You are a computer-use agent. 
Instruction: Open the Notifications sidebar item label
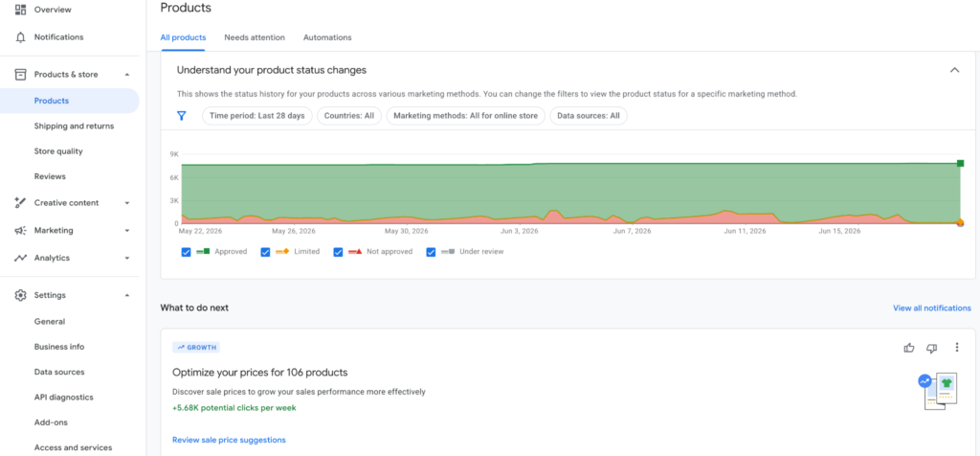[58, 37]
